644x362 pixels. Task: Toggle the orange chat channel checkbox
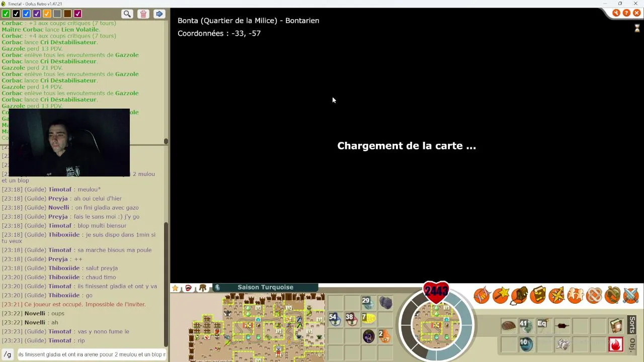(47, 14)
